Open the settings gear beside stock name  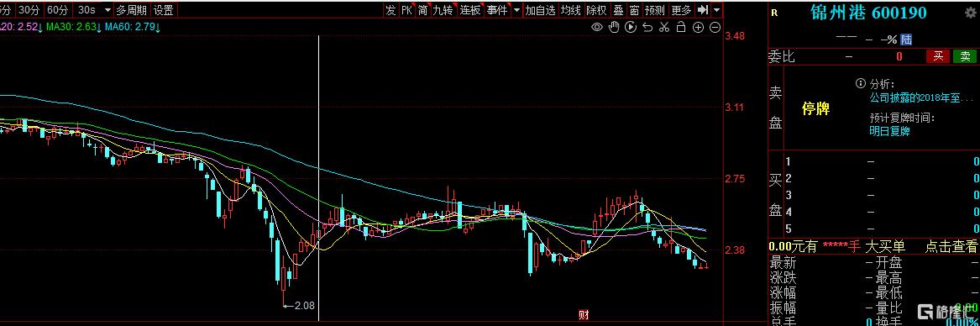970,13
